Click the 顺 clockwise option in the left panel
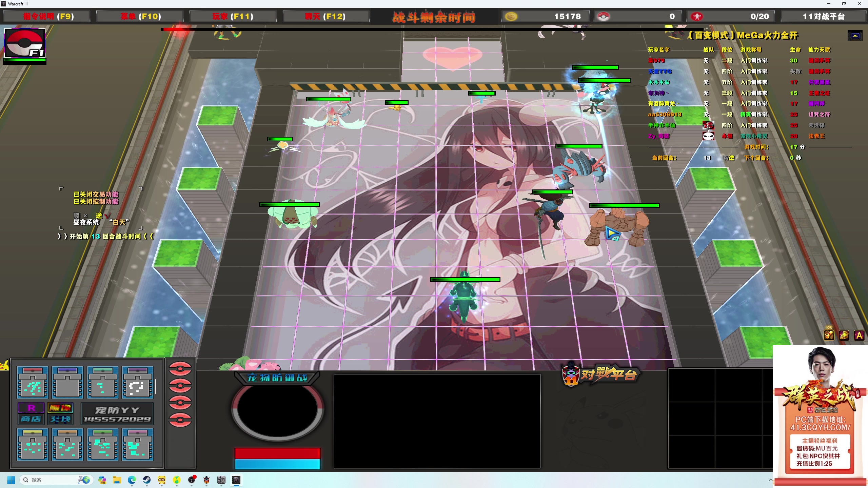This screenshot has height=488, width=868. pos(77,216)
